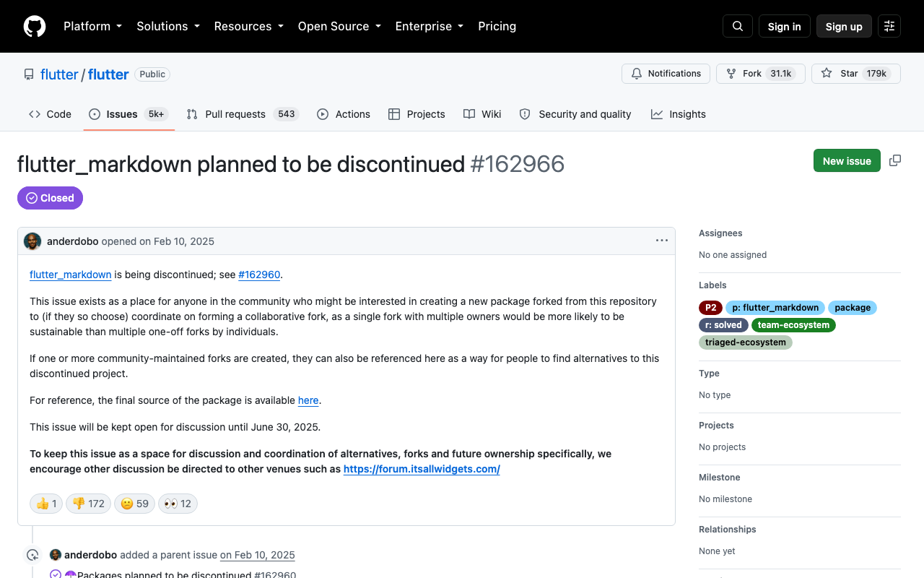Viewport: 924px width, 578px height.
Task: Expand the Open Source dropdown menu
Action: (x=339, y=26)
